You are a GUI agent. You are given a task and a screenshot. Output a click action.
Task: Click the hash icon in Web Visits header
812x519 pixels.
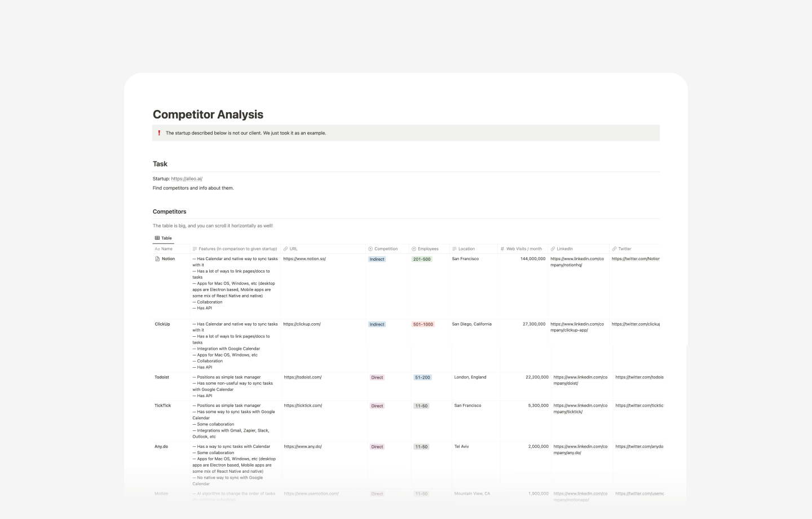coord(502,249)
